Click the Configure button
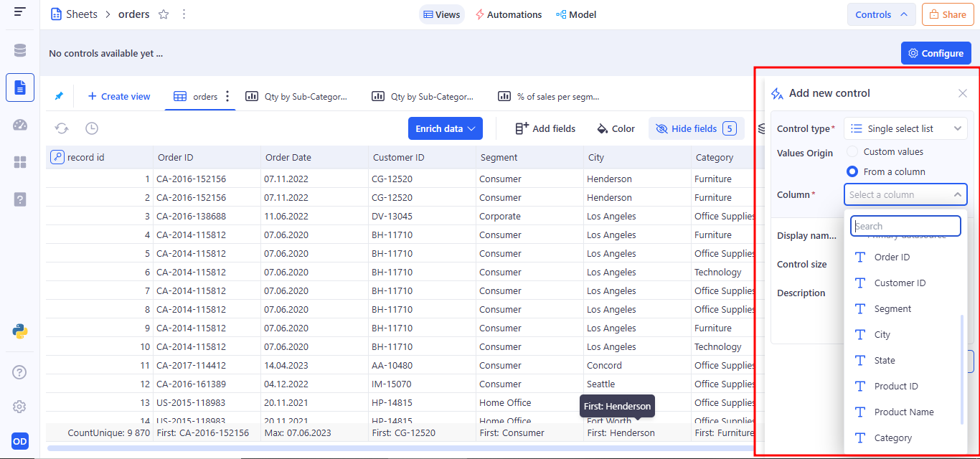 tap(936, 53)
